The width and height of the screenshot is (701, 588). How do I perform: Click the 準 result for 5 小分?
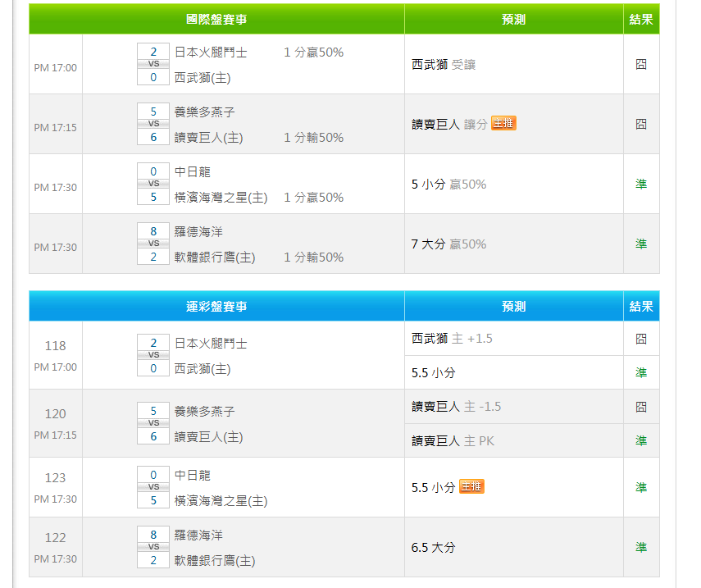point(641,184)
